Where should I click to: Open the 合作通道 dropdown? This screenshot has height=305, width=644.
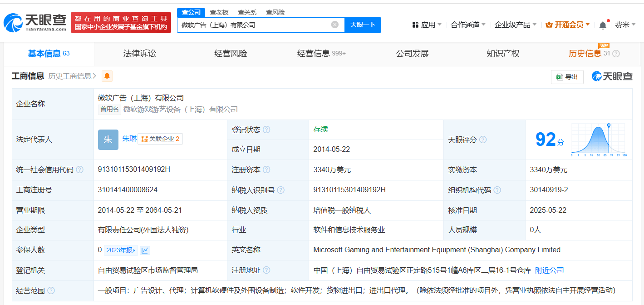468,25
